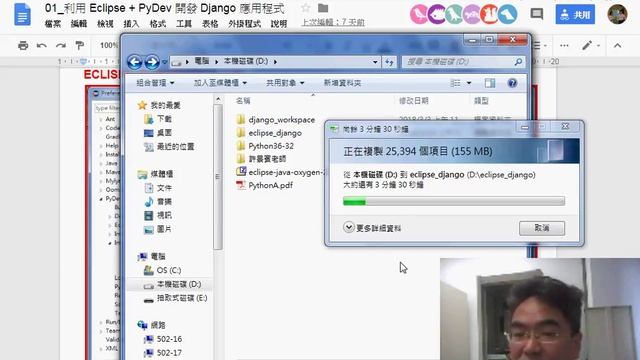Open the 插入 menu in Docs

pyautogui.click(x=131, y=24)
